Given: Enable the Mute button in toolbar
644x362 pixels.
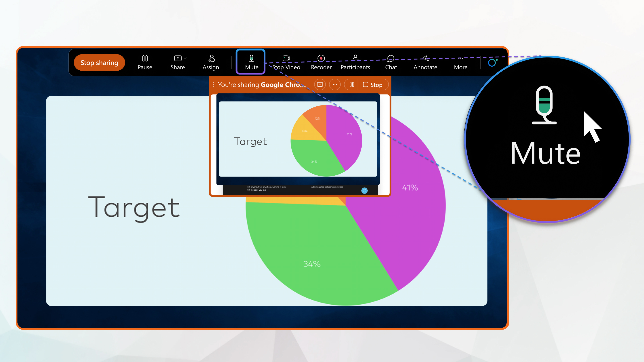Looking at the screenshot, I should point(251,62).
